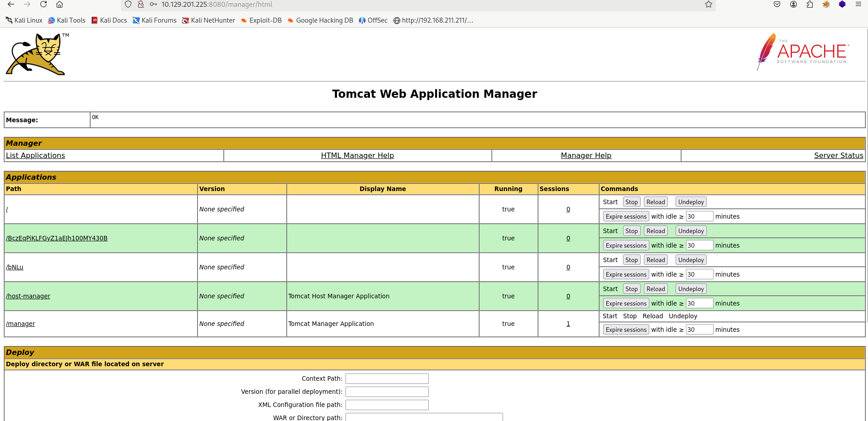The width and height of the screenshot is (868, 421).
Task: Go back with the browser back arrow
Action: (11, 5)
